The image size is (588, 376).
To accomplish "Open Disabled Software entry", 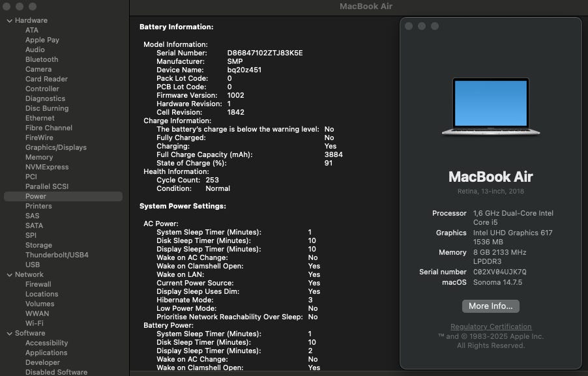I will [56, 372].
